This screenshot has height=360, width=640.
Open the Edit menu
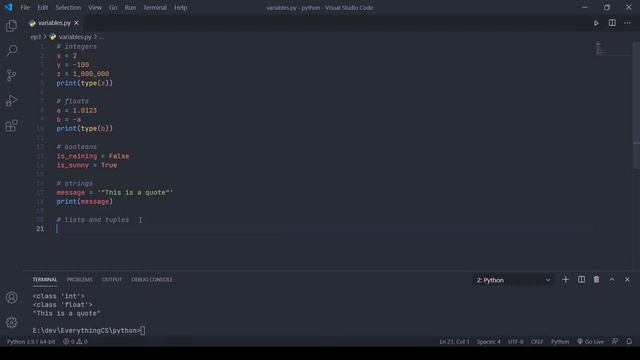click(43, 7)
